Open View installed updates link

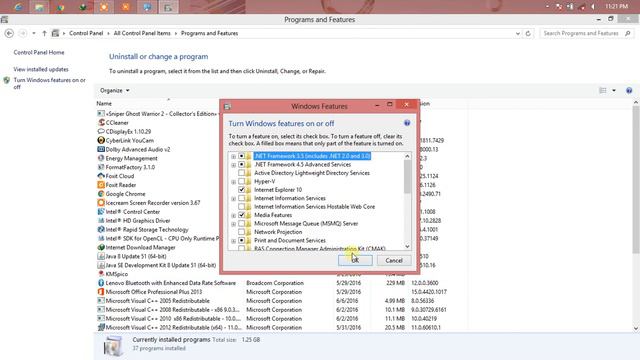pos(41,69)
